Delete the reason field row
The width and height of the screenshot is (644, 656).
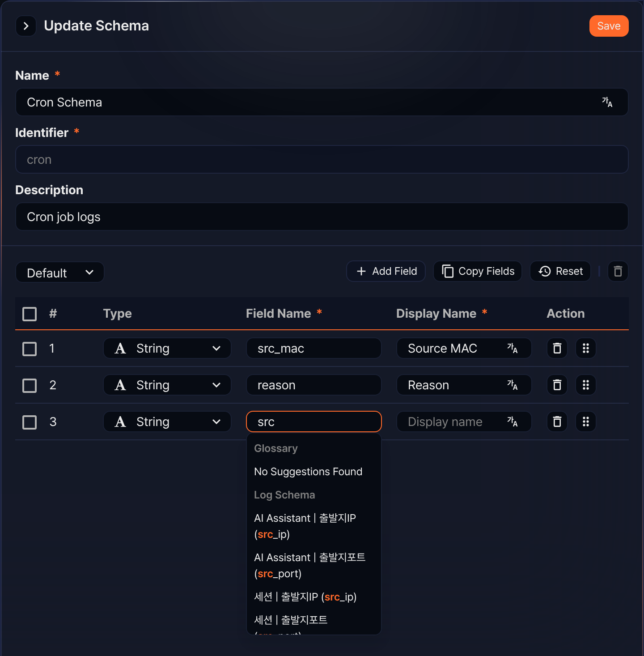pyautogui.click(x=557, y=385)
